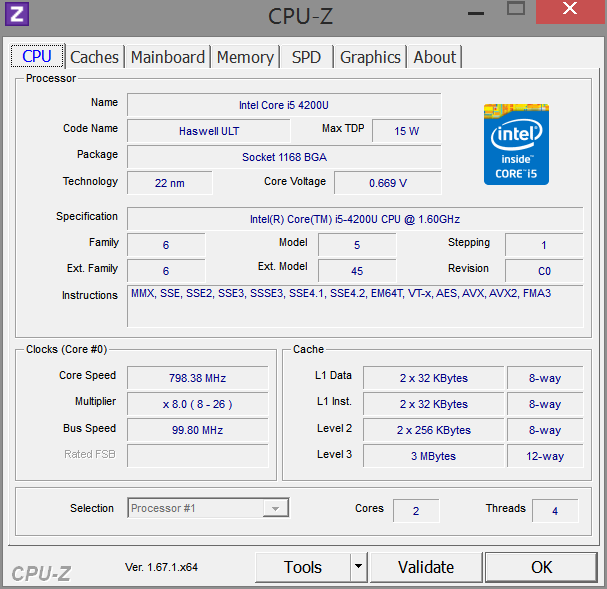Click the Name field Intel Core i5 4200U

click(284, 105)
